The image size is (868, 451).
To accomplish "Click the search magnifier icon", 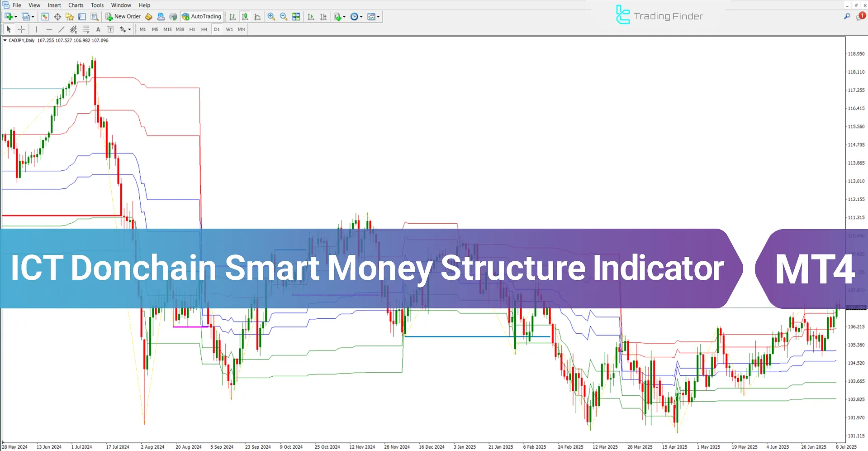I will click(847, 16).
